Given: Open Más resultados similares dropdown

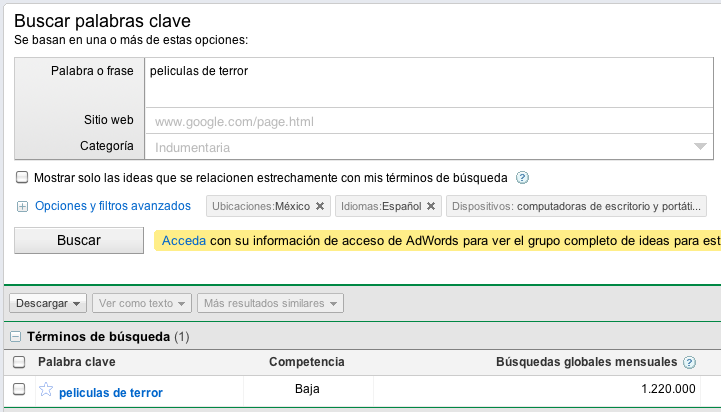Looking at the screenshot, I should point(270,303).
